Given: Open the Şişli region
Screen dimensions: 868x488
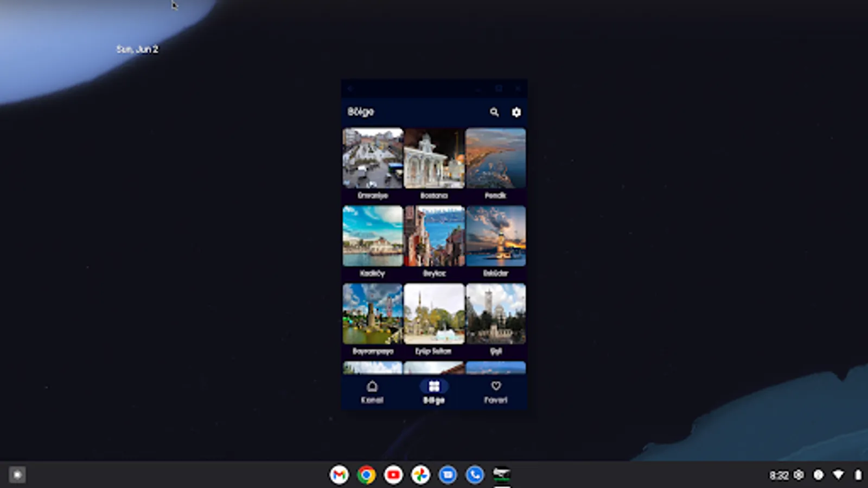Looking at the screenshot, I should (496, 314).
